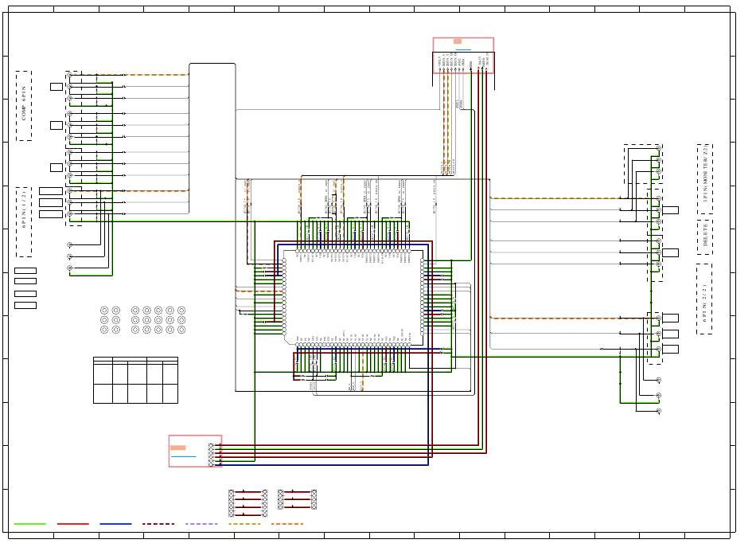The height and width of the screenshot is (559, 756).
Task: Select the 6PIN(1/2) dashed label box
Action: [24, 222]
